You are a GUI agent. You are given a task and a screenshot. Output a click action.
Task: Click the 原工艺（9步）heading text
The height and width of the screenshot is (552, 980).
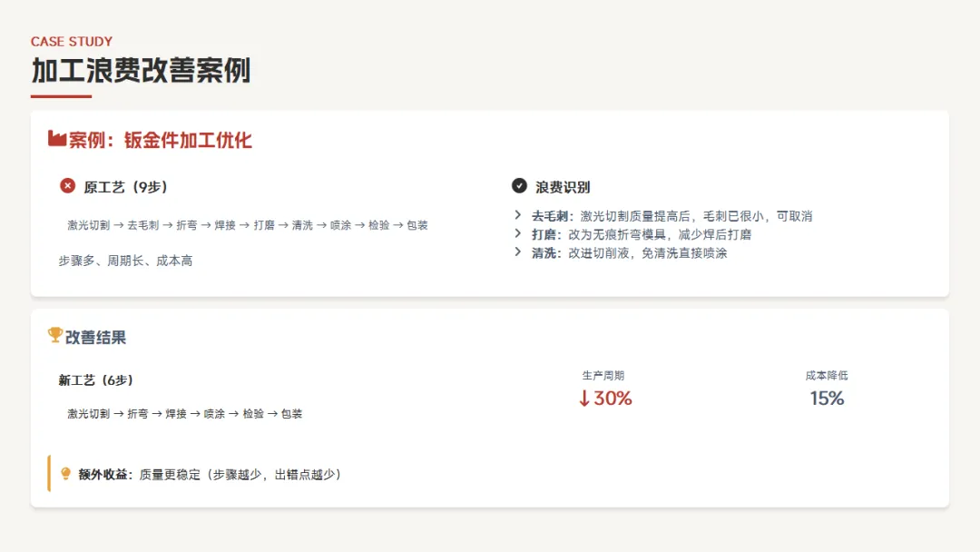coord(125,187)
